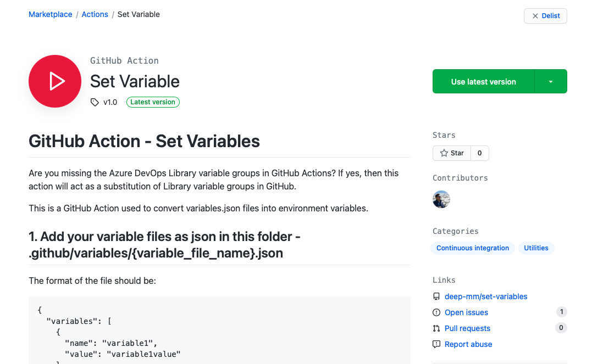Select the Utilities category badge
The width and height of the screenshot is (592, 364).
[536, 248]
